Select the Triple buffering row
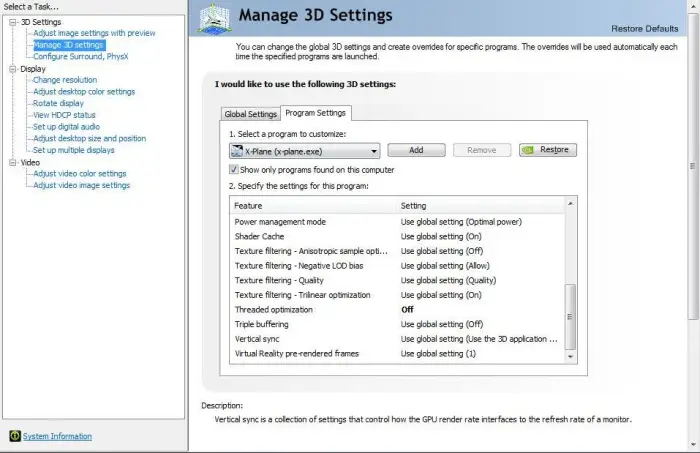The height and width of the screenshot is (453, 700). pyautogui.click(x=397, y=324)
